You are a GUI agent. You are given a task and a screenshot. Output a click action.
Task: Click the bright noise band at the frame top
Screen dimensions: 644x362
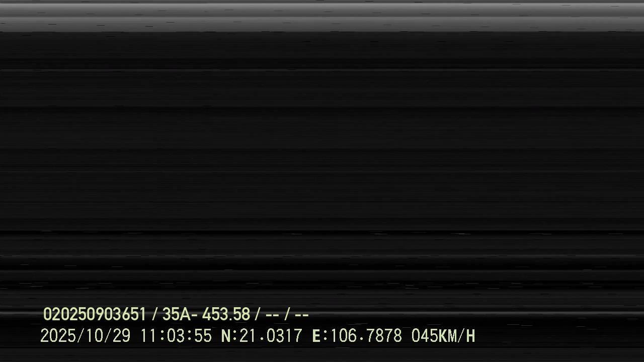(x=322, y=16)
